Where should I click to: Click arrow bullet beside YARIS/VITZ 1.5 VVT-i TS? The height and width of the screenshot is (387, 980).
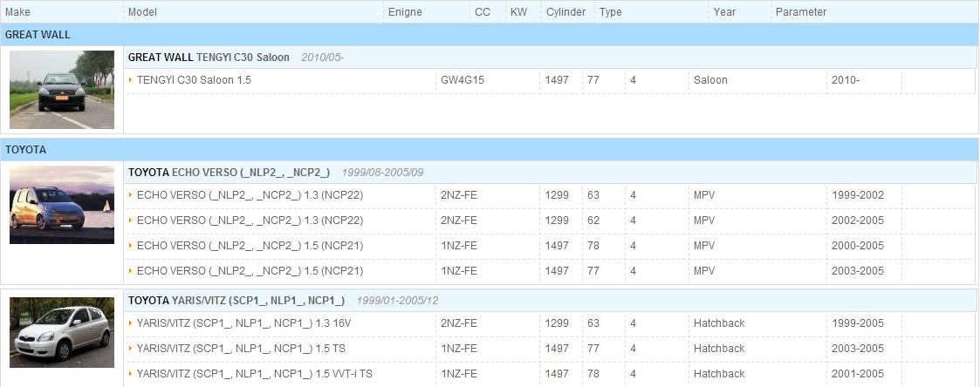point(131,374)
